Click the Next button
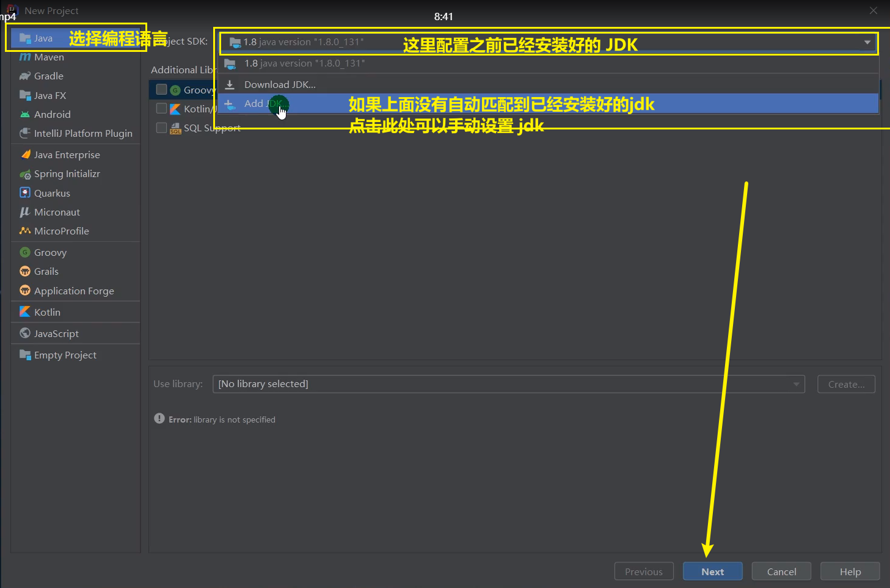890x588 pixels. coord(713,572)
